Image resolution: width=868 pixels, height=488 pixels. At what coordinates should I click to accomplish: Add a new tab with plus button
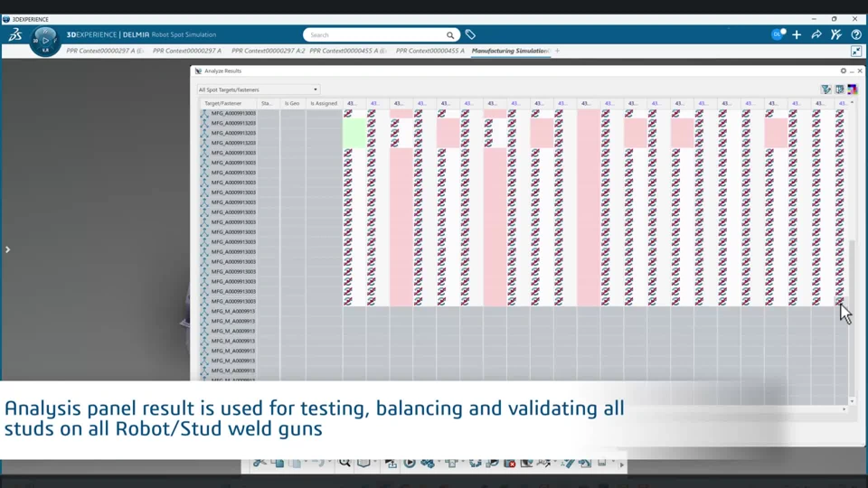(557, 51)
